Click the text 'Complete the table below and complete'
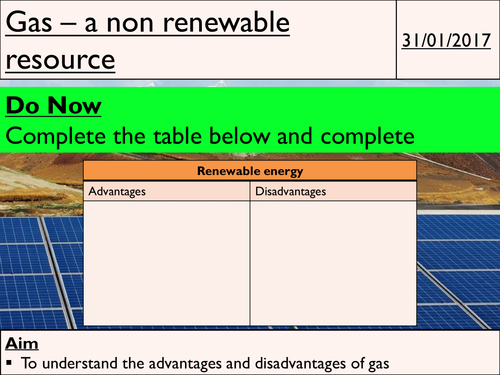This screenshot has width=500, height=375. click(210, 136)
